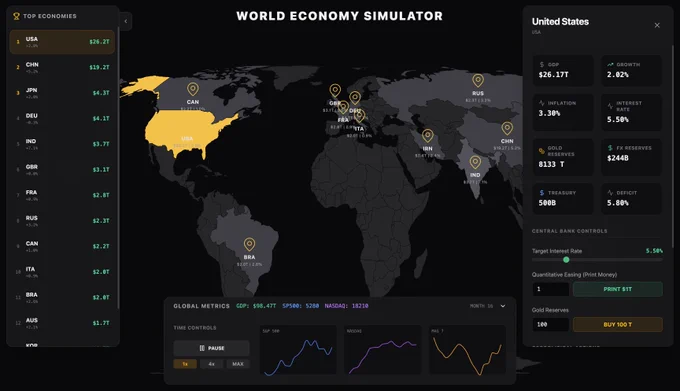This screenshot has height=391, width=680.
Task: Click the dollar icon on Treasury card
Action: pos(542,192)
